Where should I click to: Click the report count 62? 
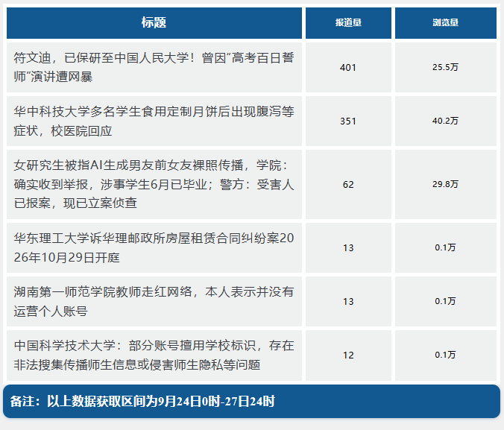point(348,185)
